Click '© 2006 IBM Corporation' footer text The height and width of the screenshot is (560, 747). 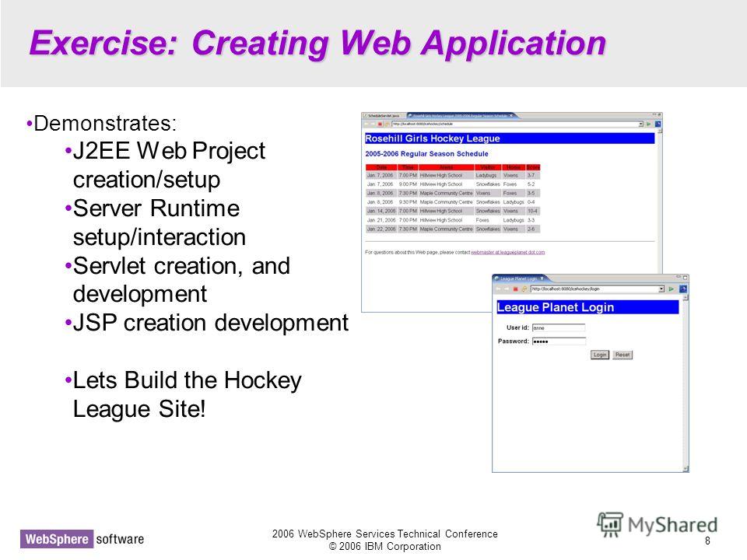385,546
